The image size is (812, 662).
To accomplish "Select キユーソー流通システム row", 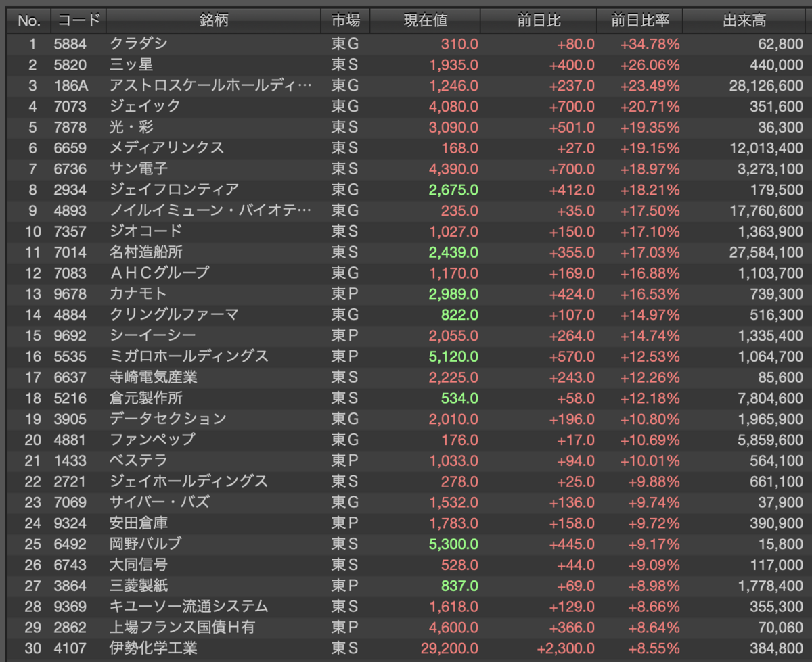I will (406, 607).
